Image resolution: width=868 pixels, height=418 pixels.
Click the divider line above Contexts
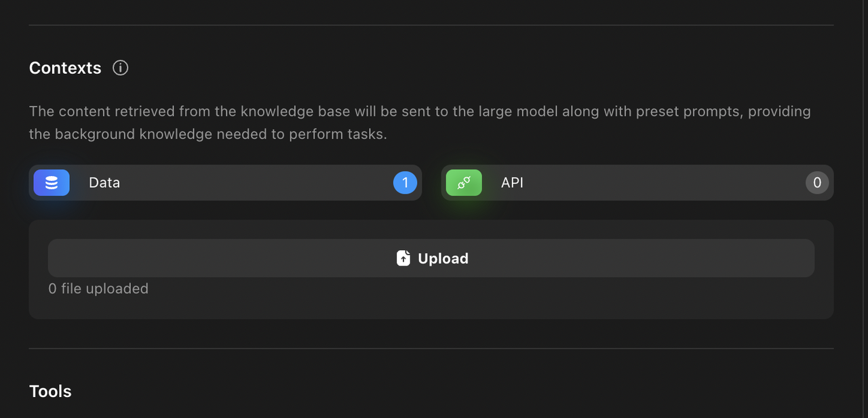(x=431, y=25)
